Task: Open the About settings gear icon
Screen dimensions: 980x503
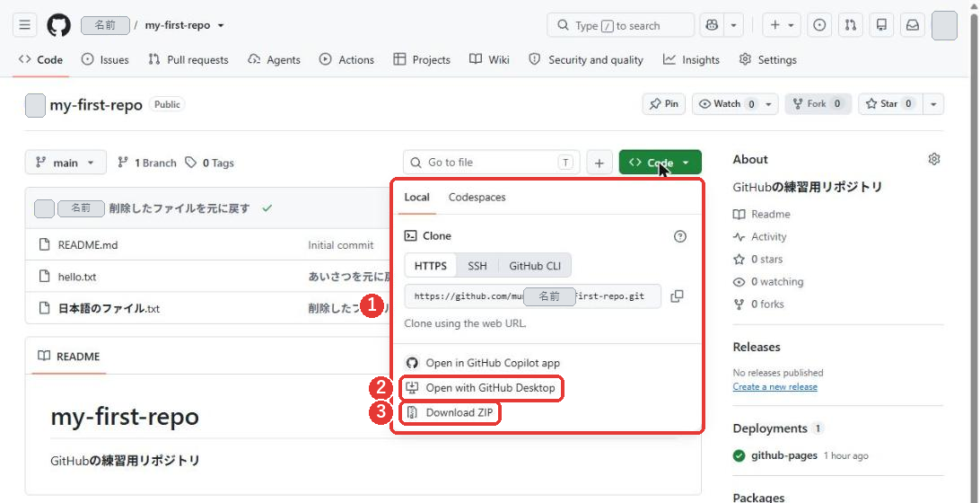Action: (933, 159)
